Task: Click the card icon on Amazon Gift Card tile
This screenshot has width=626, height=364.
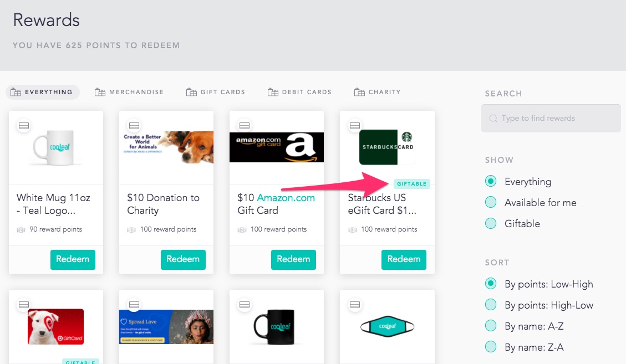Action: pyautogui.click(x=245, y=126)
